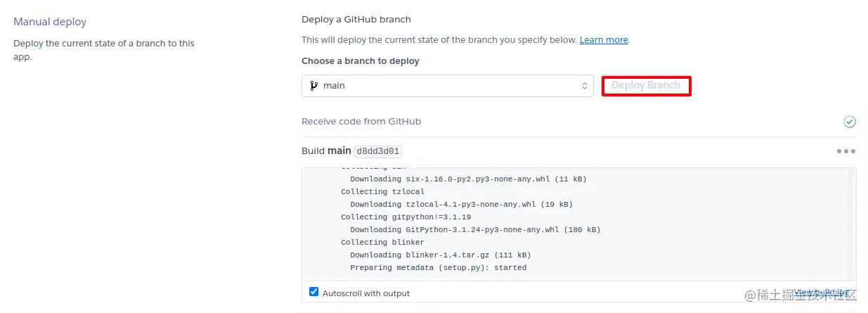Click the 'Choose a branch to deploy' label
The width and height of the screenshot is (868, 313).
point(361,61)
